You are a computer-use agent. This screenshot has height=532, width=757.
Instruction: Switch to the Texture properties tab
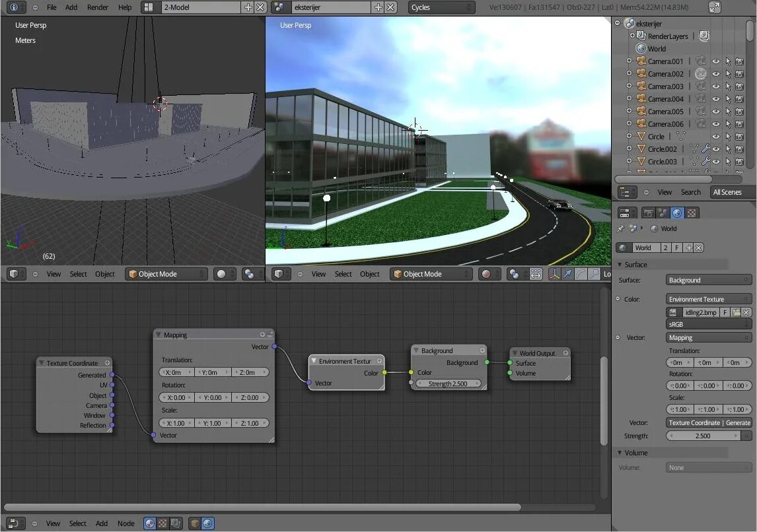(692, 213)
